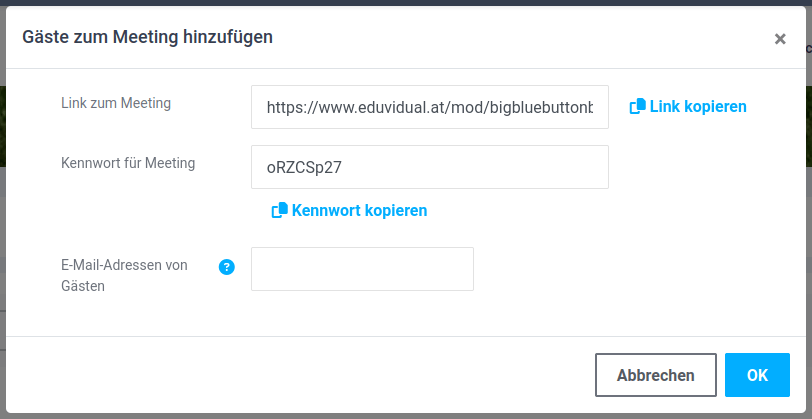Click the "Link zum Meeting" label
This screenshot has width=812, height=419.
(116, 102)
